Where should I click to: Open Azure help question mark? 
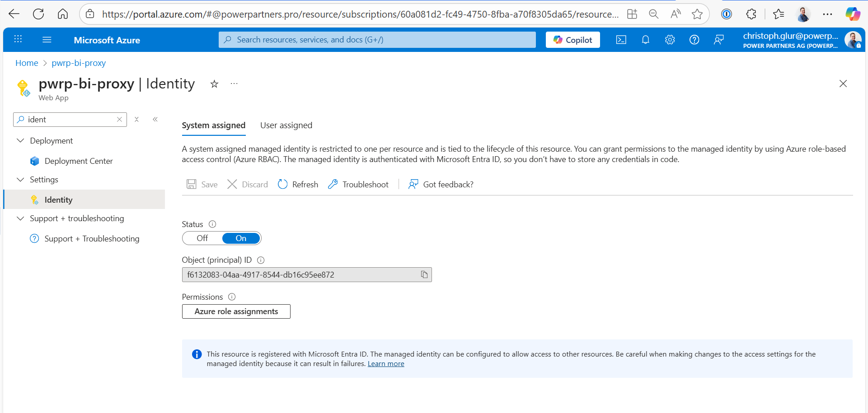[694, 40]
